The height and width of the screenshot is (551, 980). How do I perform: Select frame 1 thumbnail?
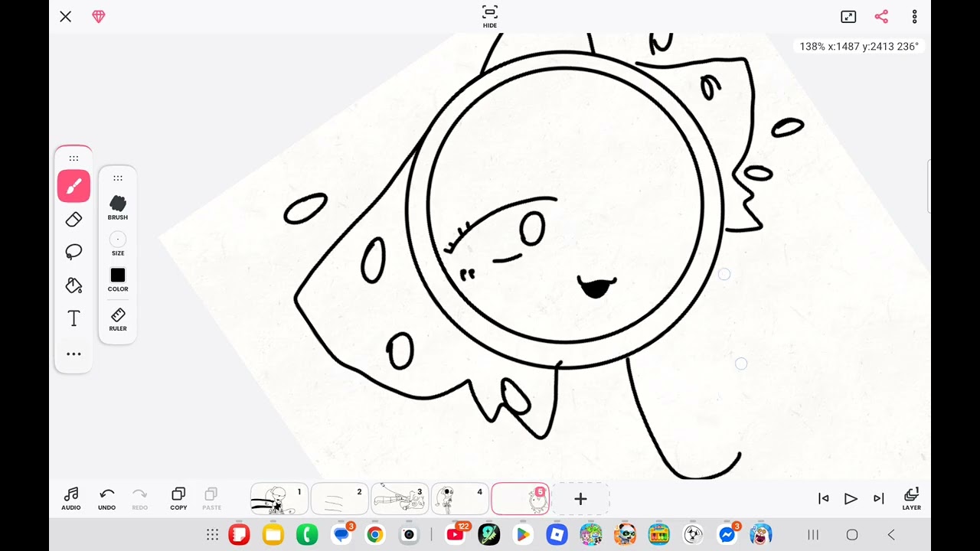(x=279, y=499)
